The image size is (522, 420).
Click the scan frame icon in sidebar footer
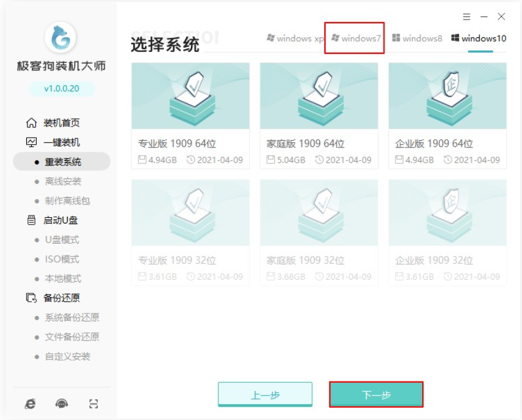click(94, 403)
